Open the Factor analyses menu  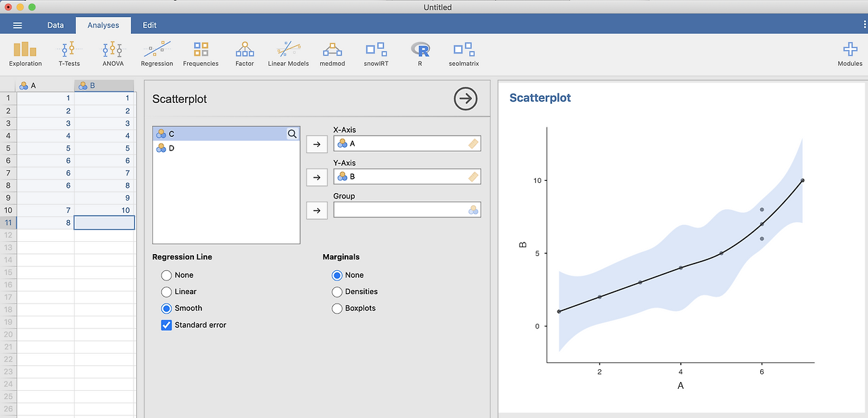click(x=245, y=54)
